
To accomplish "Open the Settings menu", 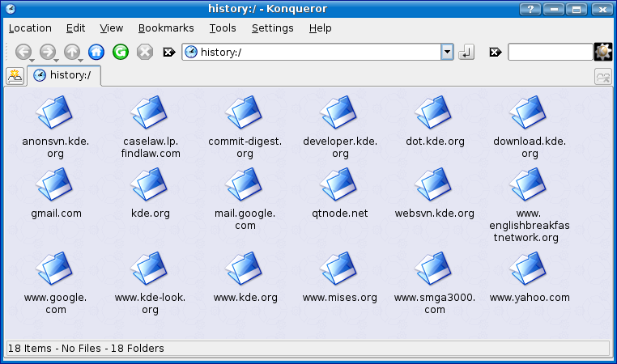I will [272, 28].
